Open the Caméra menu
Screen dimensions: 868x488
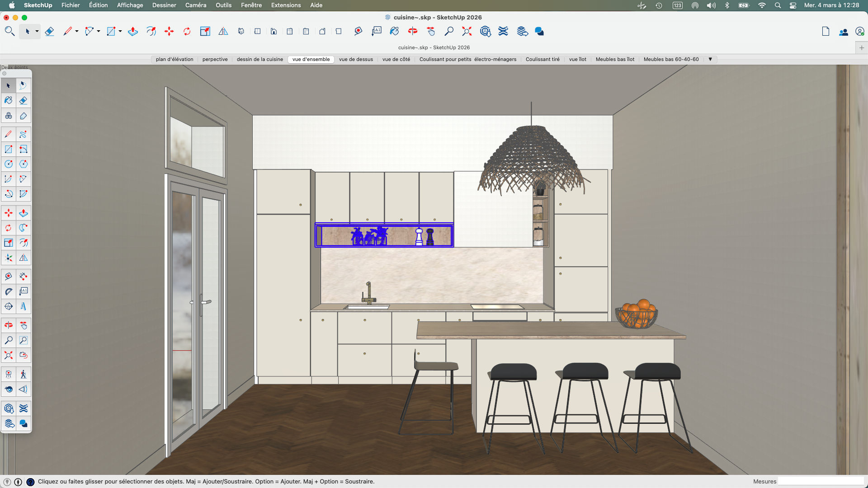(x=195, y=5)
